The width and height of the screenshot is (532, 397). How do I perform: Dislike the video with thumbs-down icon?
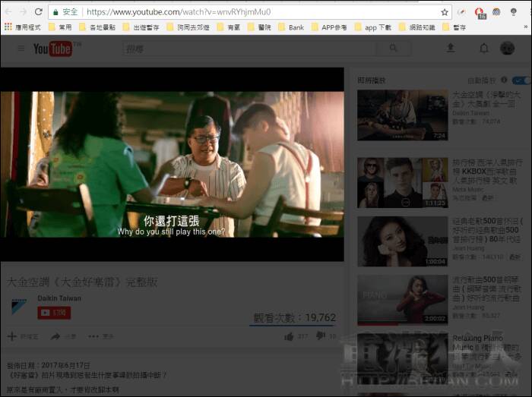(320, 336)
